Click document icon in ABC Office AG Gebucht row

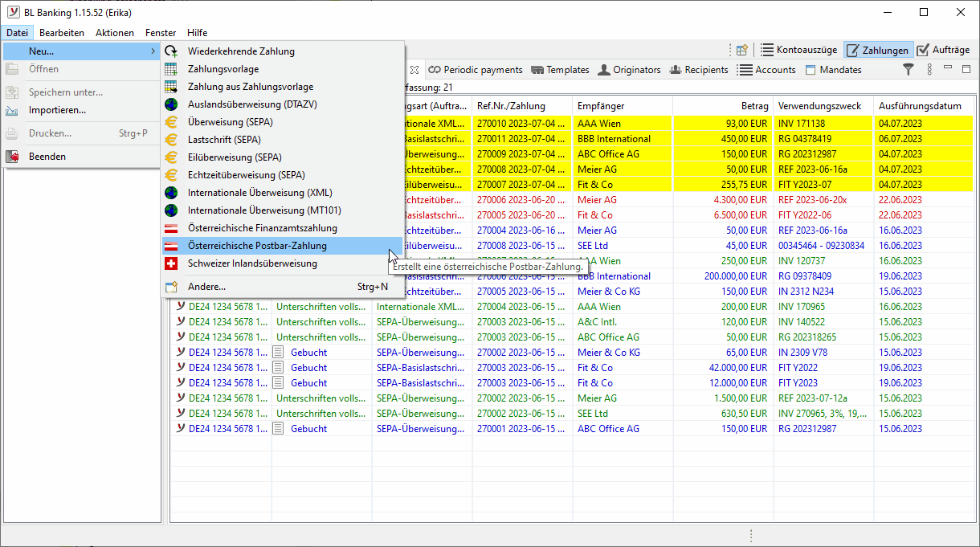tap(278, 429)
